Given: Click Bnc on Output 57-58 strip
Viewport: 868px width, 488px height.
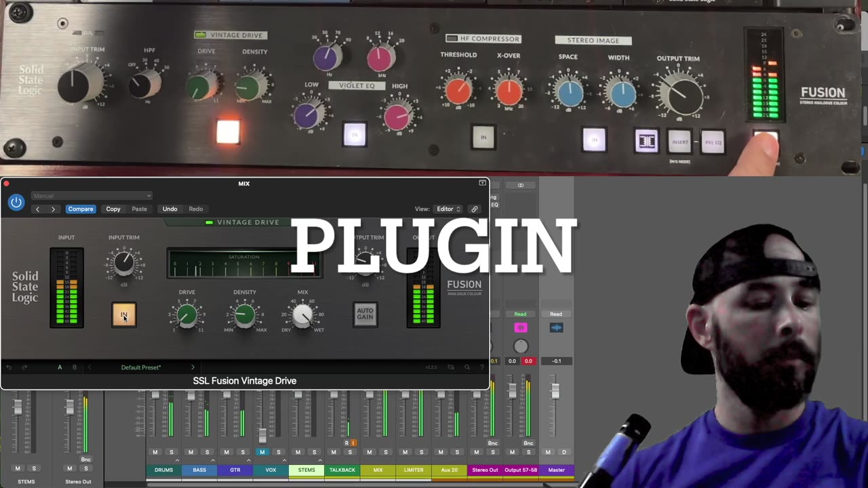Looking at the screenshot, I should (528, 443).
